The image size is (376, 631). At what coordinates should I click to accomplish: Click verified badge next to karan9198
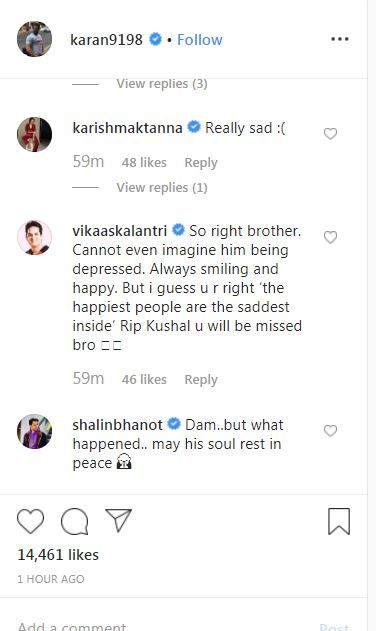tap(155, 39)
